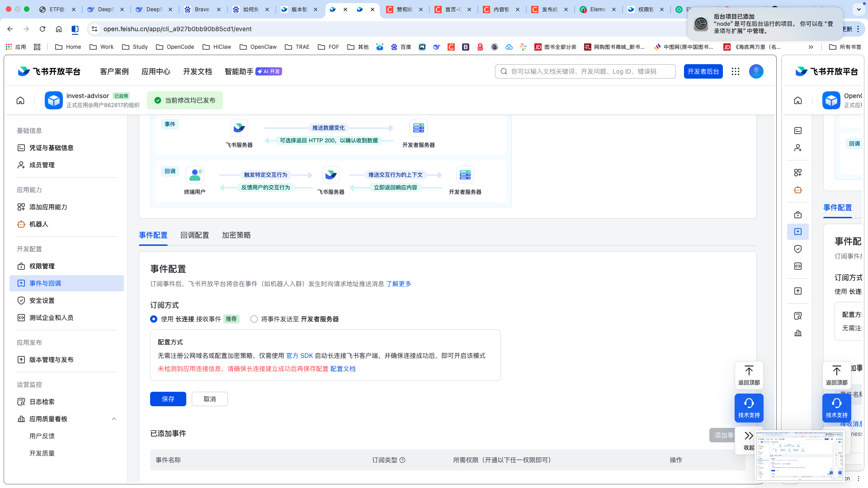Viewport: 868px width, 488px height.
Task: Open the browser tab overflow chevron in bookmarks bar
Action: pyautogui.click(x=811, y=47)
